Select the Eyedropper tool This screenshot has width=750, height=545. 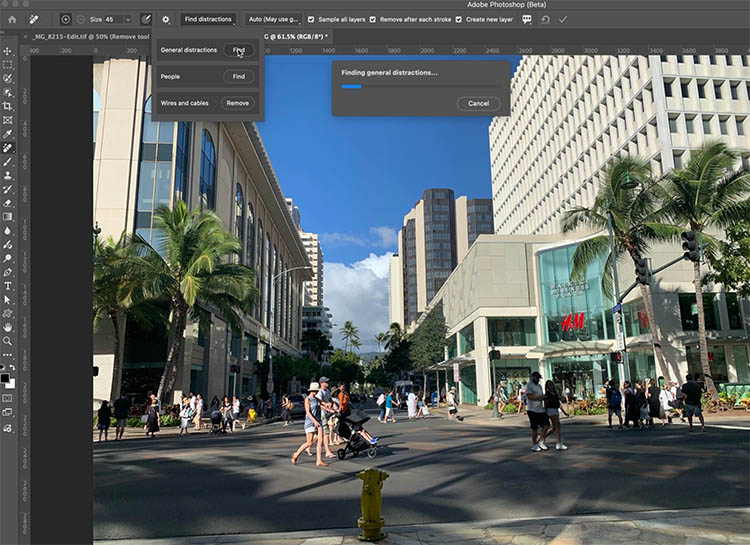point(7,134)
